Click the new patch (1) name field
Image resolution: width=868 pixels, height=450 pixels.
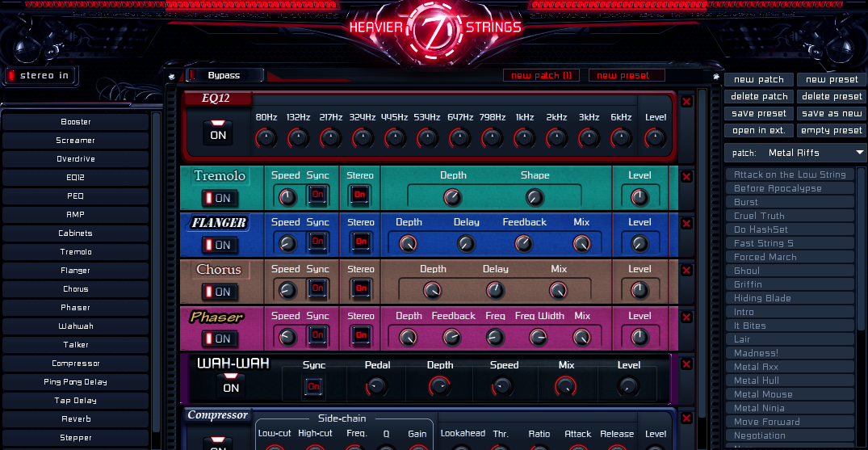[x=542, y=75]
